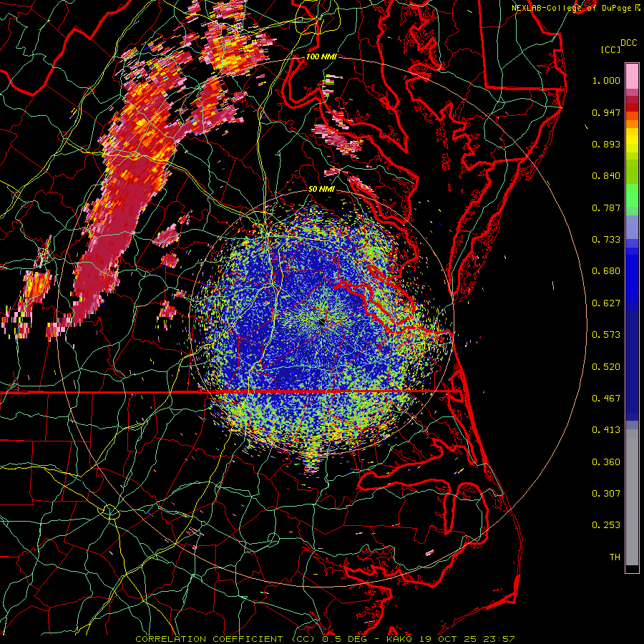The width and height of the screenshot is (644, 644).
Task: Pick the pink segment of color bar
Action: [x=632, y=77]
